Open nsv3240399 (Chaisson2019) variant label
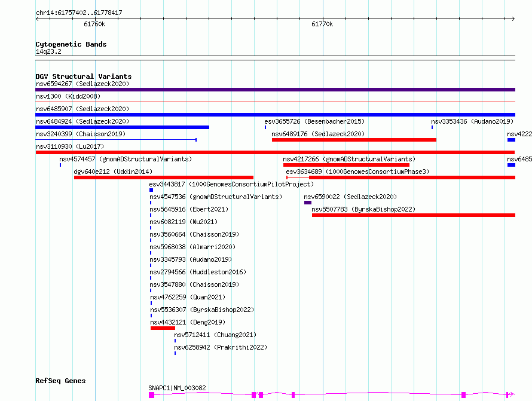 81,134
